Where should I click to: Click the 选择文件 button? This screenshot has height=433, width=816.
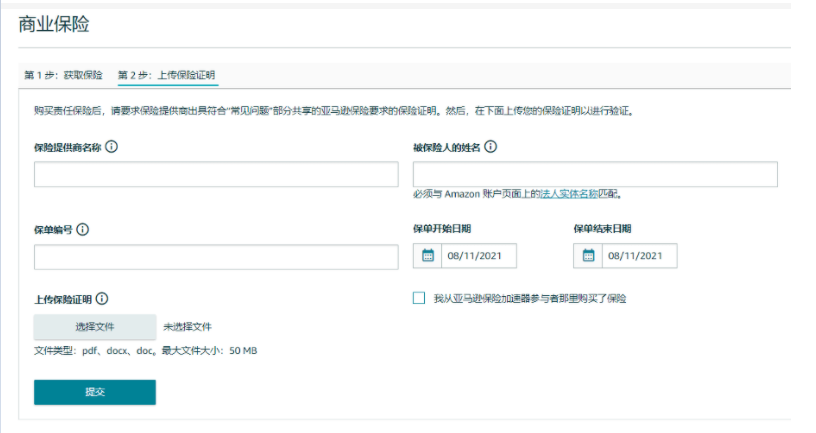point(95,327)
